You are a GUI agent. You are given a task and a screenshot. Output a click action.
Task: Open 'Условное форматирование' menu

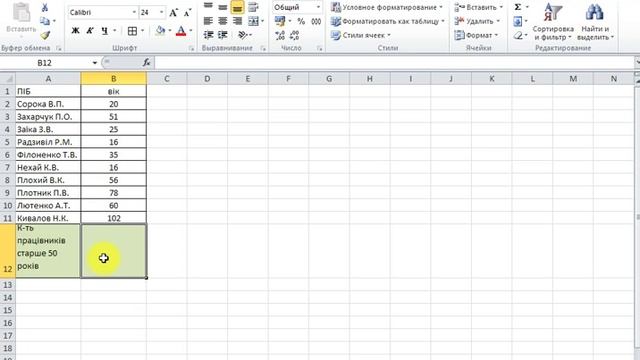pyautogui.click(x=387, y=7)
